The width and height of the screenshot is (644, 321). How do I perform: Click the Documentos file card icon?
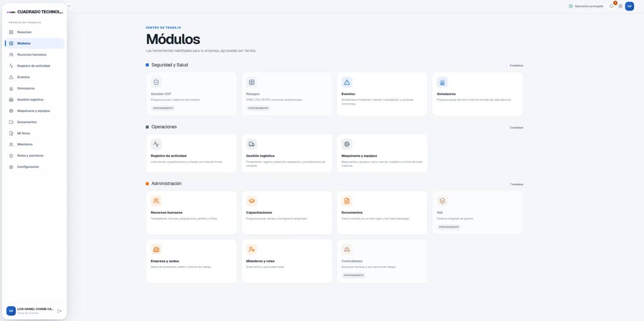pyautogui.click(x=347, y=201)
